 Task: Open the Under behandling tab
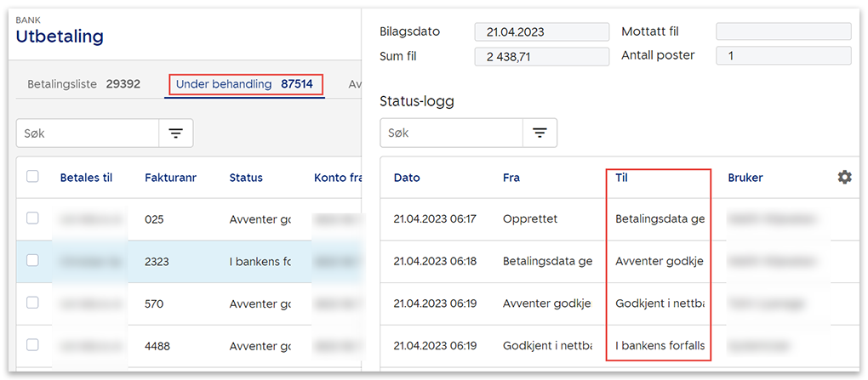243,84
